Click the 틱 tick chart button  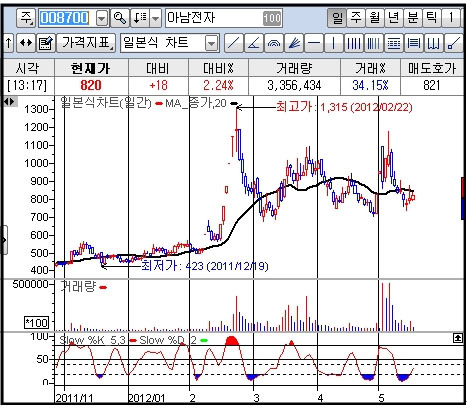(x=432, y=18)
